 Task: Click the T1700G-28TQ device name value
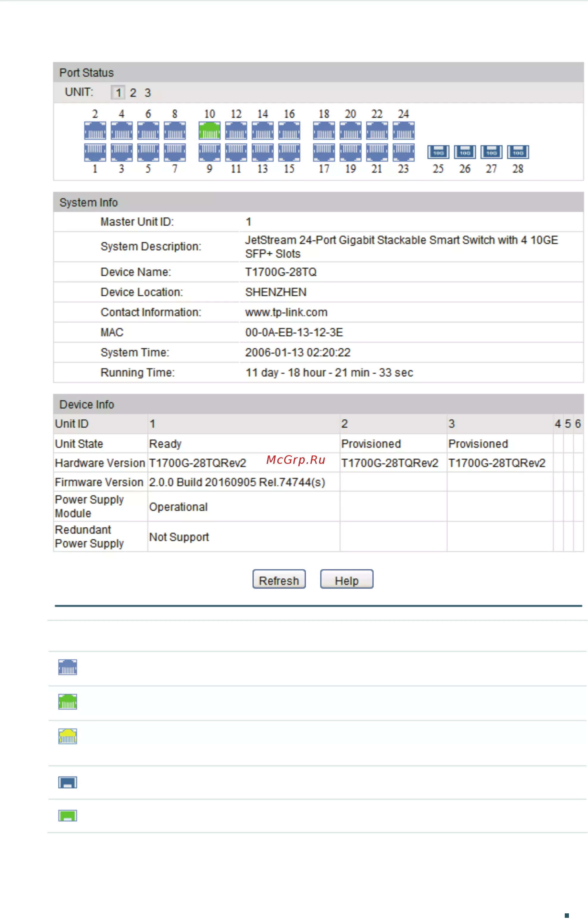pos(281,272)
